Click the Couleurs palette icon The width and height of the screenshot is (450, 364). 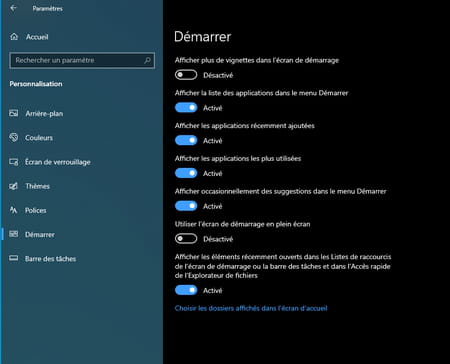click(x=14, y=137)
